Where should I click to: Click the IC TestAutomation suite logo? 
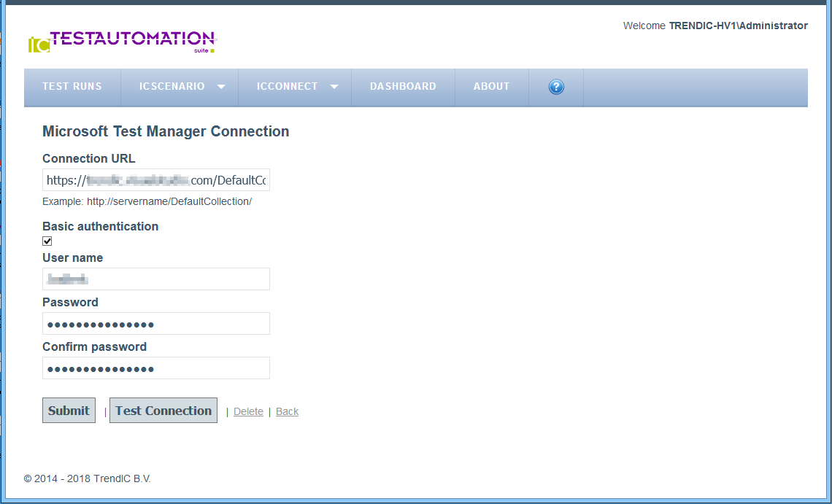point(122,42)
